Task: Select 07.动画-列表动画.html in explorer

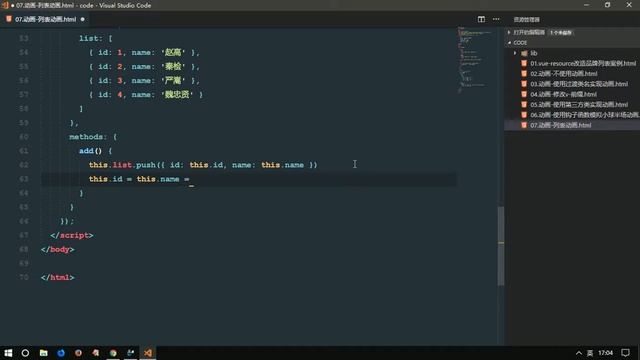Action: 560,125
